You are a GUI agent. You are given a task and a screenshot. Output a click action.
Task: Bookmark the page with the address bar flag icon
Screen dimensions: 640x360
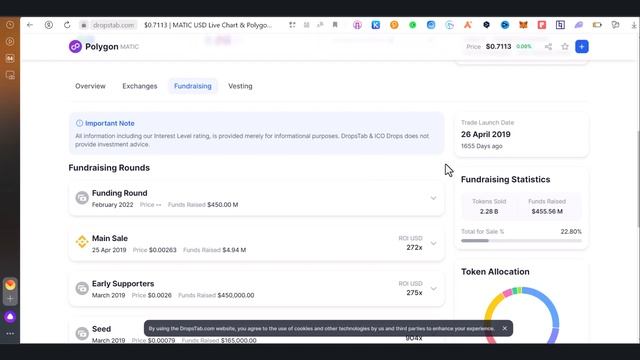[x=335, y=25]
